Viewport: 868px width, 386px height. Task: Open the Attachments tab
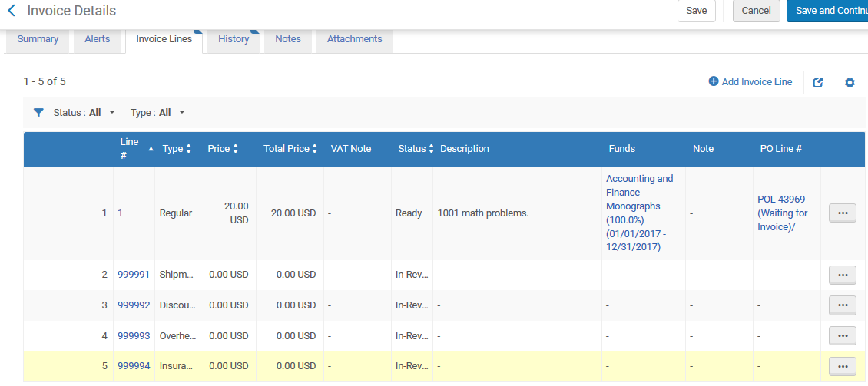pos(354,39)
